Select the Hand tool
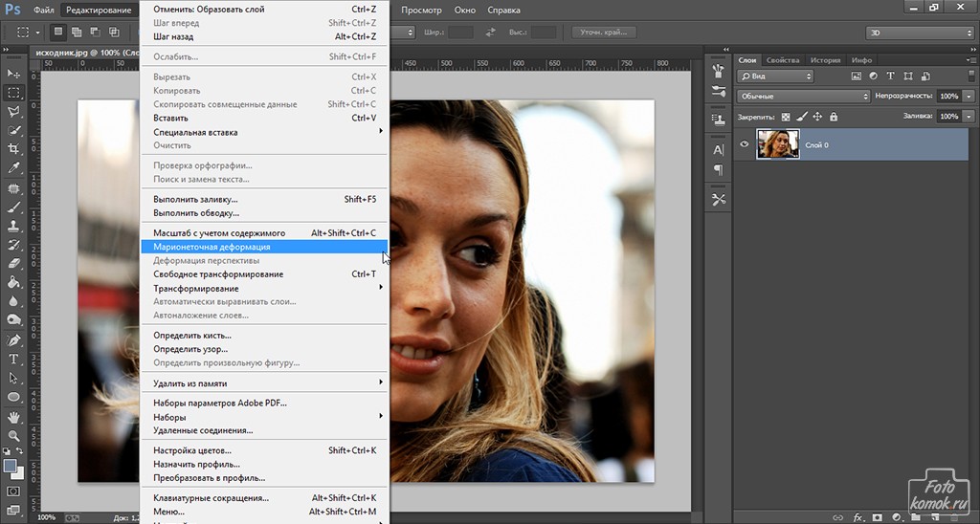This screenshot has height=524, width=980. pyautogui.click(x=13, y=417)
